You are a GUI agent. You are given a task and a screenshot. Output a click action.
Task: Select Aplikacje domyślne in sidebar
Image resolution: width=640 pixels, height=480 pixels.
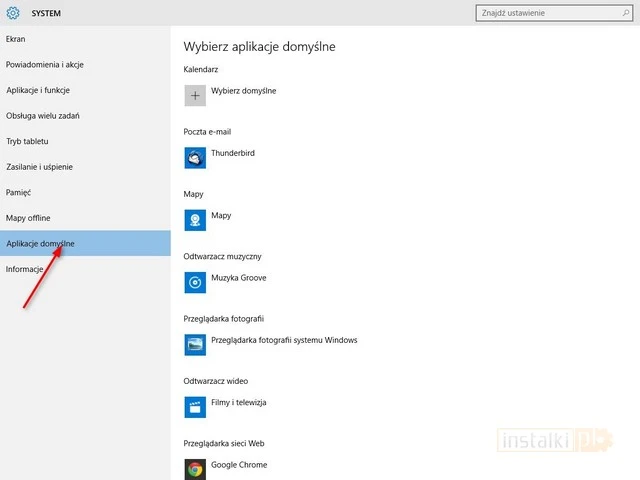[x=40, y=244]
